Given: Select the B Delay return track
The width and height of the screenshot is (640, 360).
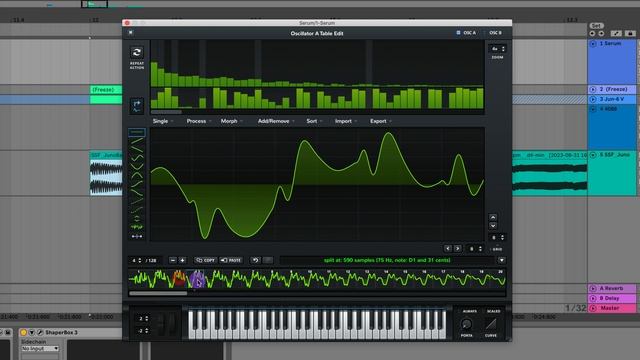Looking at the screenshot, I should pos(611,298).
